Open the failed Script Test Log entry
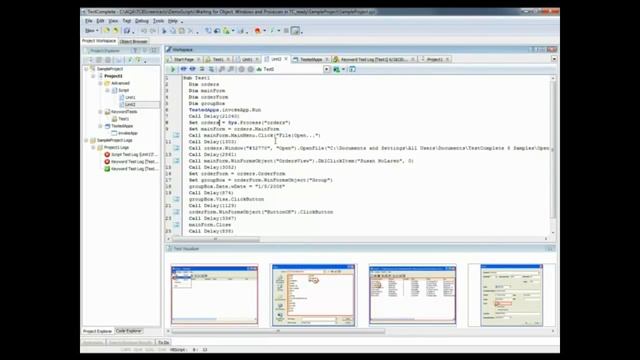 134,155
